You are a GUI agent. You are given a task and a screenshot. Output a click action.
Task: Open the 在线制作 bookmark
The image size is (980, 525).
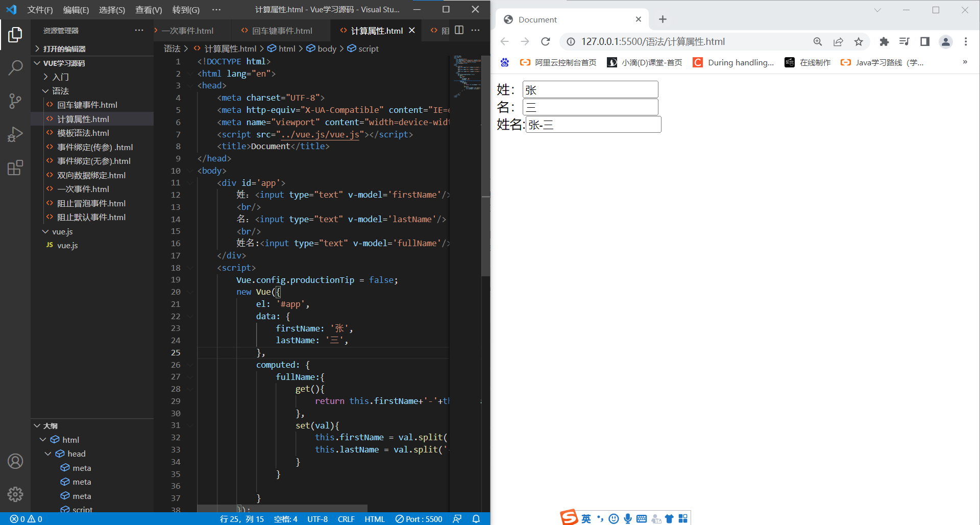click(x=808, y=62)
